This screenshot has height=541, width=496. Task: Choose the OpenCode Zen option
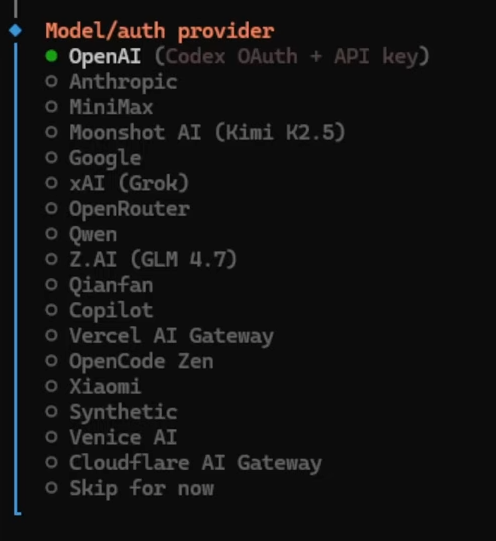click(129, 361)
